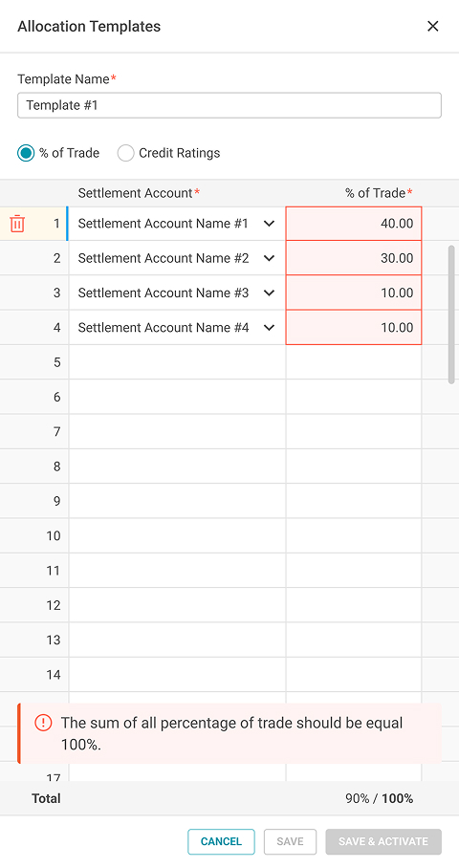Screen dimensions: 459x868
Task: Click the Save button
Action: tap(290, 841)
